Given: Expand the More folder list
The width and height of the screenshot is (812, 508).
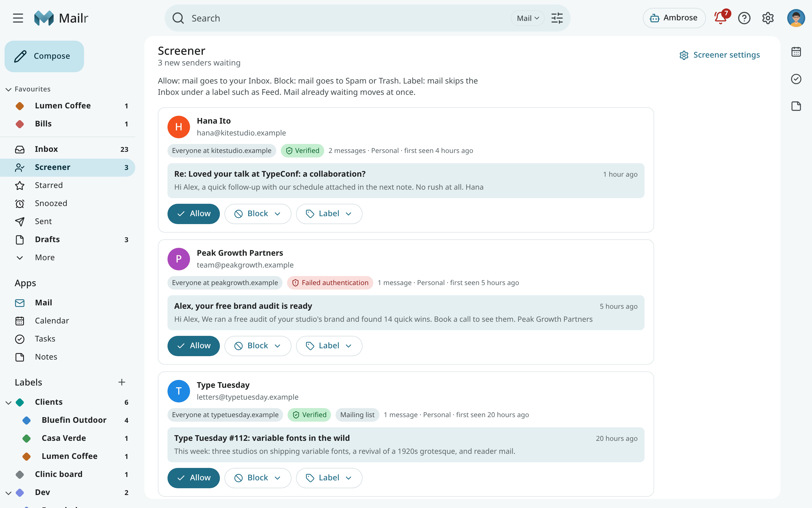Looking at the screenshot, I should point(67,257).
